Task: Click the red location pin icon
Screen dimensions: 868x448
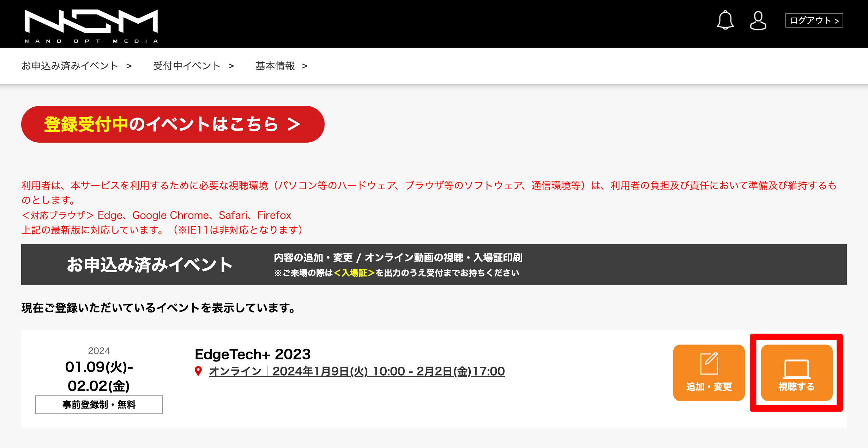Action: click(198, 371)
